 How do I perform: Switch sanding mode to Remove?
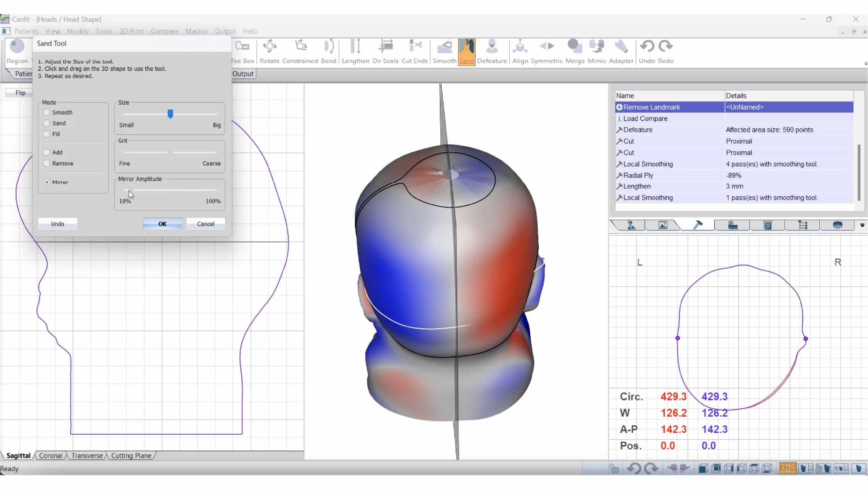point(47,163)
